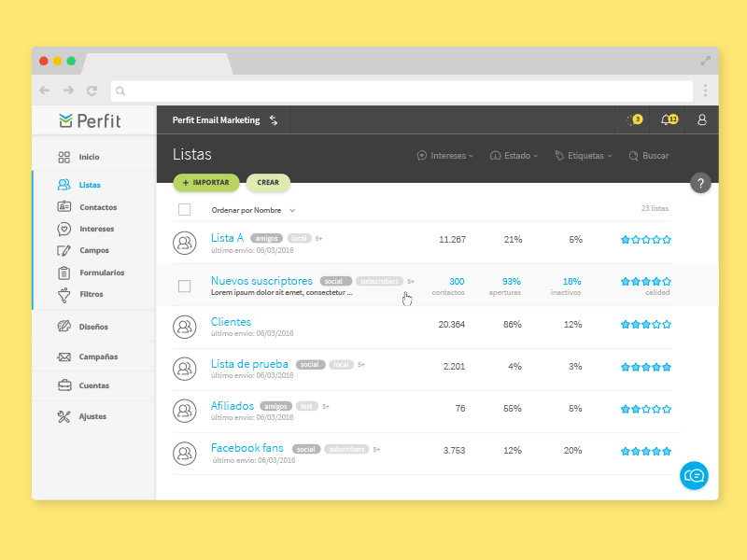
Task: Open the Nuevos suscriptores list link
Action: tap(261, 281)
